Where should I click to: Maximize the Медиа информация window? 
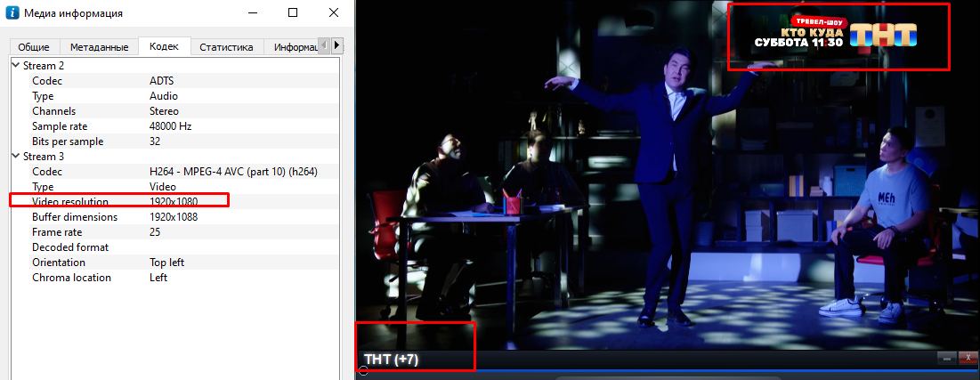coord(293,13)
